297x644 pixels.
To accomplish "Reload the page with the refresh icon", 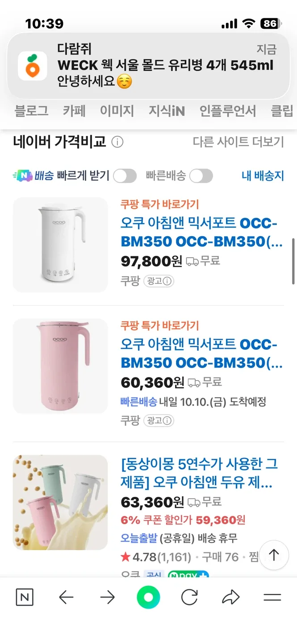I will 190,597.
